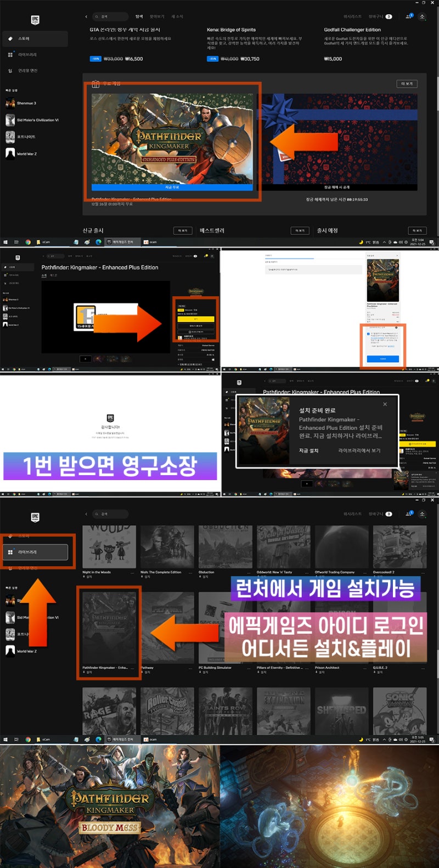Viewport: 439px width, 868px height.
Task: Click the blue order button on checkout page
Action: 383,358
